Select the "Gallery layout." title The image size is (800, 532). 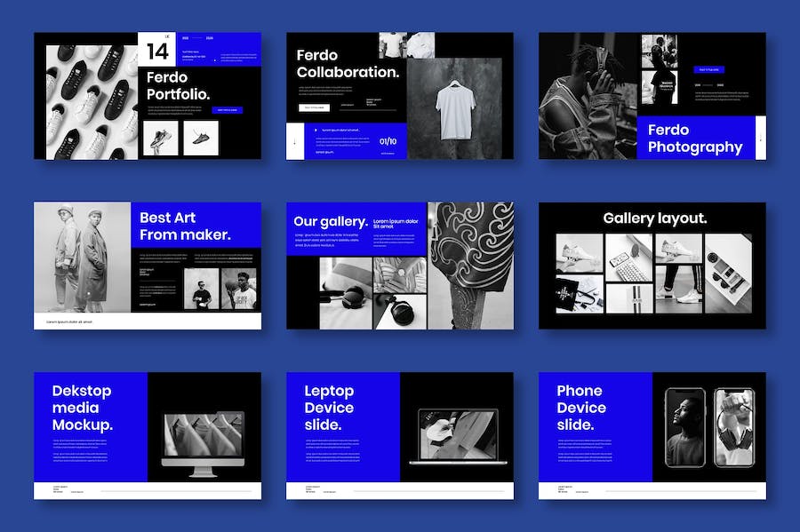(x=655, y=218)
